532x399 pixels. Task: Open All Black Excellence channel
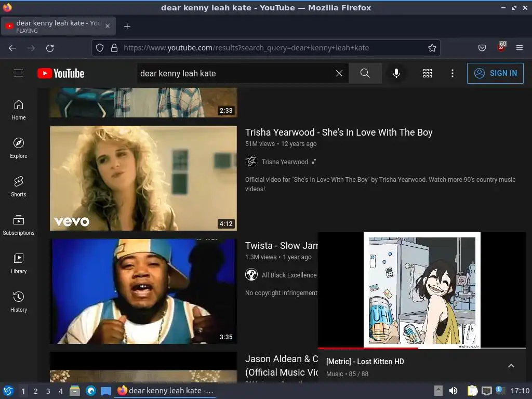[x=289, y=275]
